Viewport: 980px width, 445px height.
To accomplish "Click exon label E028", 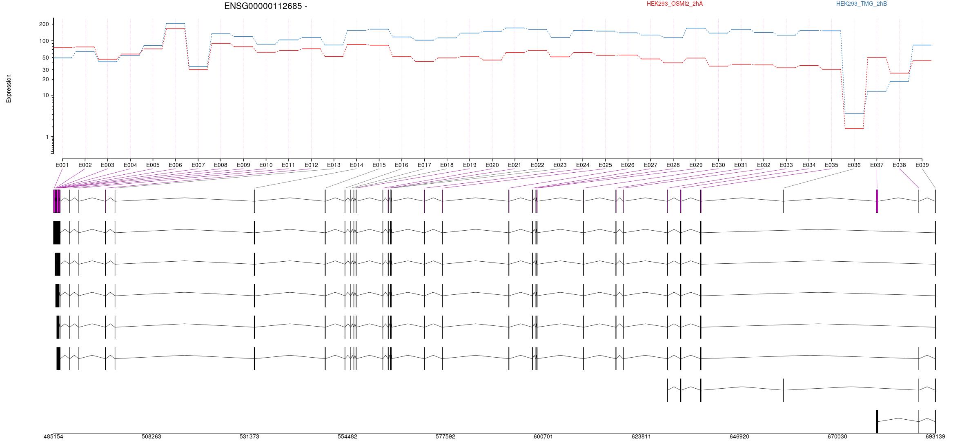I will coord(673,165).
